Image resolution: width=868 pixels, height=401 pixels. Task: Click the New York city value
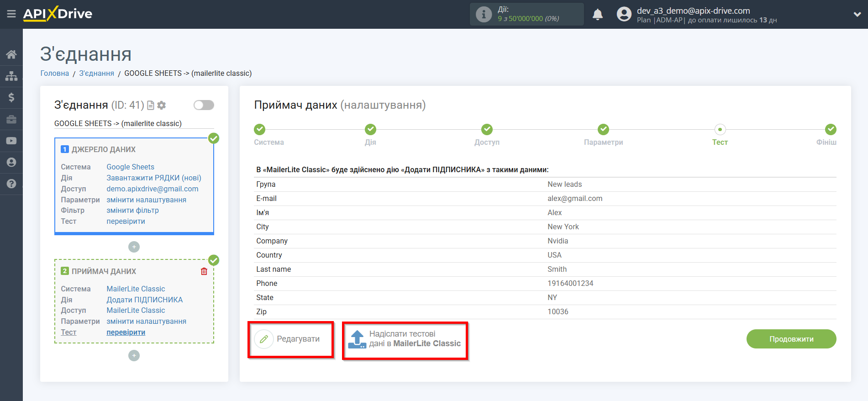[x=563, y=227]
